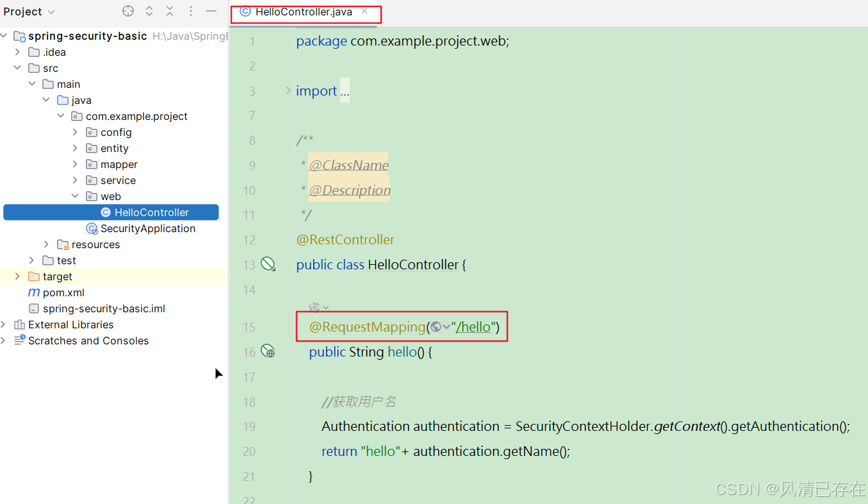This screenshot has height=504, width=868.
Task: Collapse the src folder
Action: click(18, 68)
